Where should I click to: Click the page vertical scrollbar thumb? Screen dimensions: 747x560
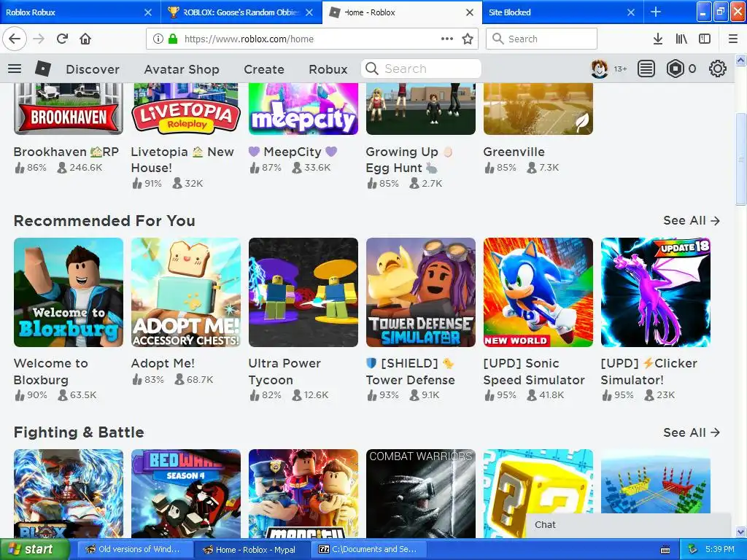pyautogui.click(x=740, y=159)
